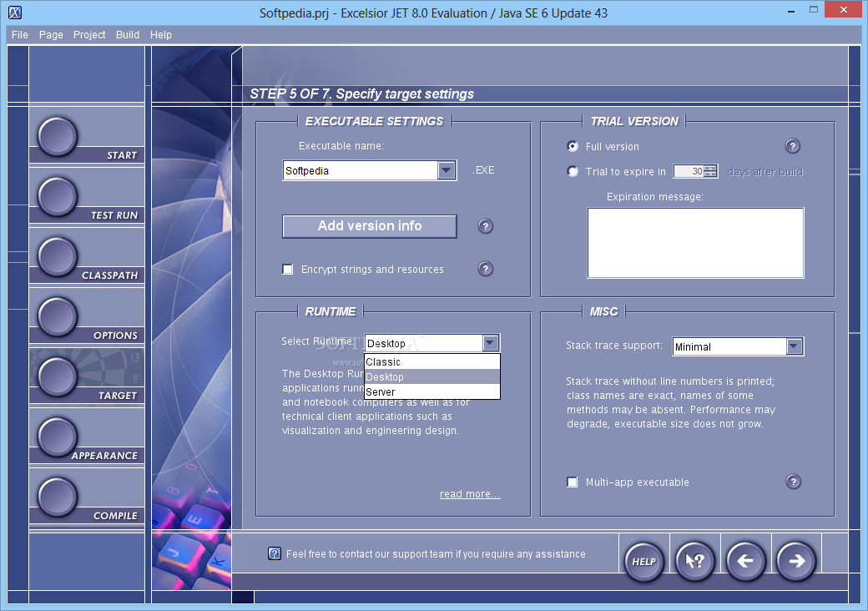Select the TARGET step button
Image resolution: width=868 pixels, height=611 pixels.
point(58,377)
